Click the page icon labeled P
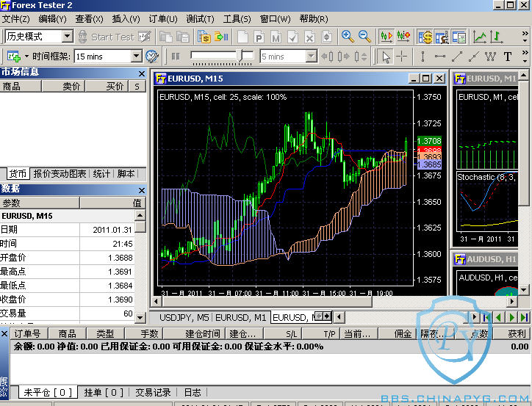 (259, 37)
